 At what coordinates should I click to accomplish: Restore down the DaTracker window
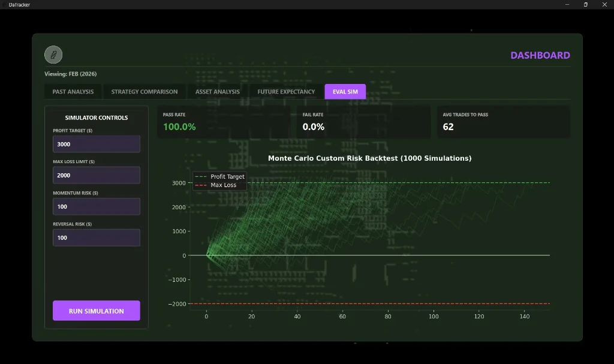586,4
